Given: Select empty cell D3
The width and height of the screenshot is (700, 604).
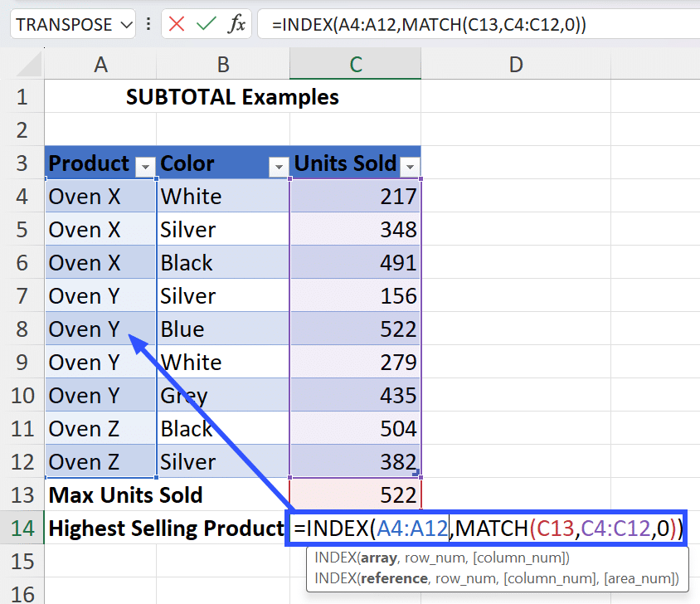Looking at the screenshot, I should (x=516, y=163).
